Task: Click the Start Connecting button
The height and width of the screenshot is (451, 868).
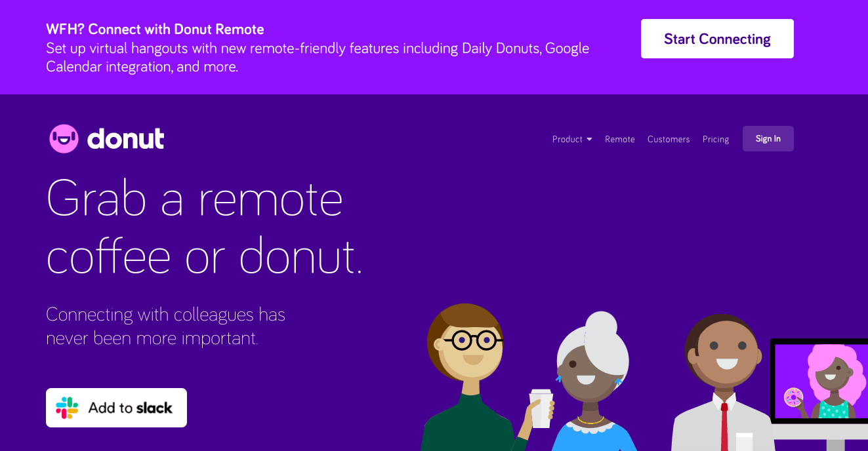Action: [717, 39]
